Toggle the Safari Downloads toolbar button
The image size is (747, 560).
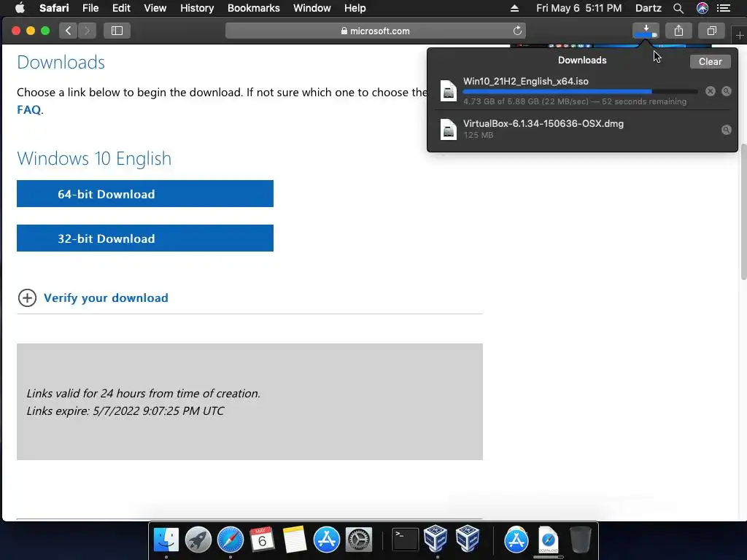coord(646,31)
